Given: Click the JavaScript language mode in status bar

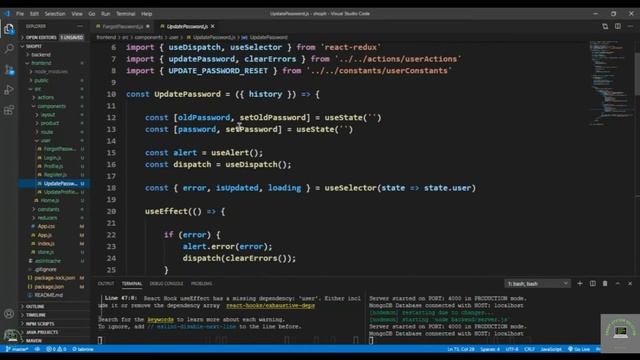Looking at the screenshot, I should point(551,349).
